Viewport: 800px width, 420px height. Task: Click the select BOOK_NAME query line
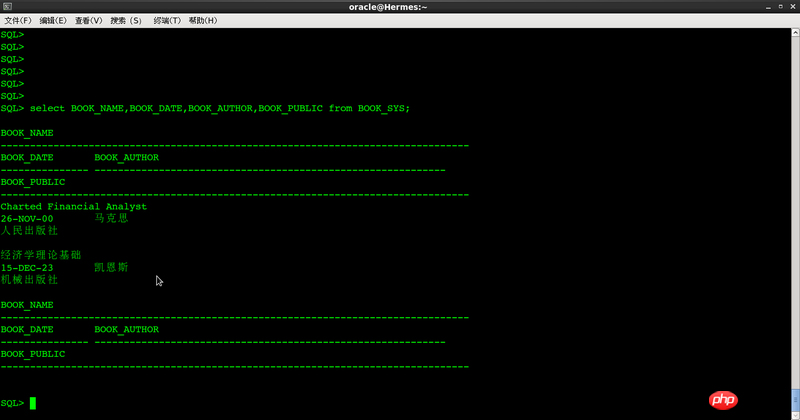[205, 108]
